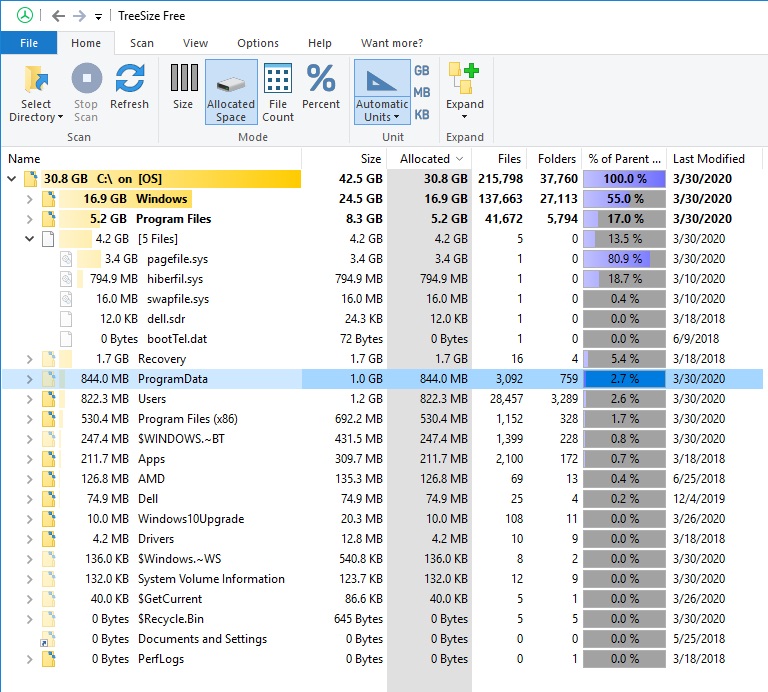Image resolution: width=768 pixels, height=692 pixels.
Task: Click the dell.sdr file icon
Action: 66,319
